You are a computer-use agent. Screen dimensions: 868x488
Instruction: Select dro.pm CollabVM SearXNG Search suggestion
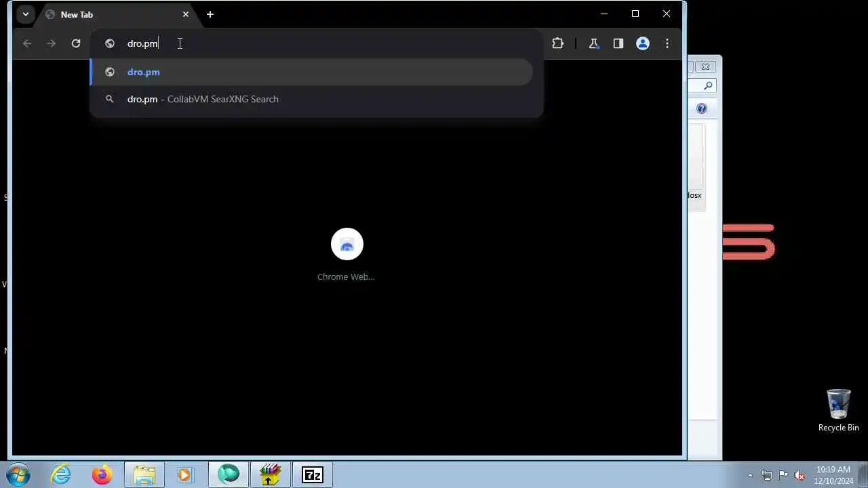click(311, 99)
